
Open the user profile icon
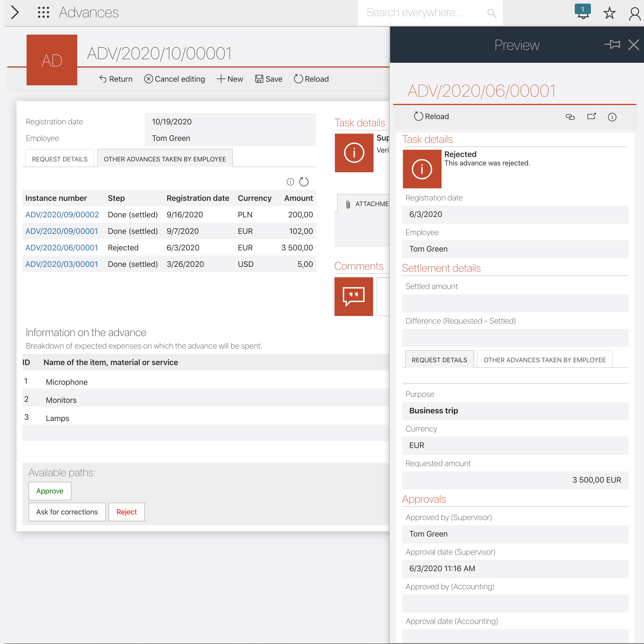(x=634, y=14)
